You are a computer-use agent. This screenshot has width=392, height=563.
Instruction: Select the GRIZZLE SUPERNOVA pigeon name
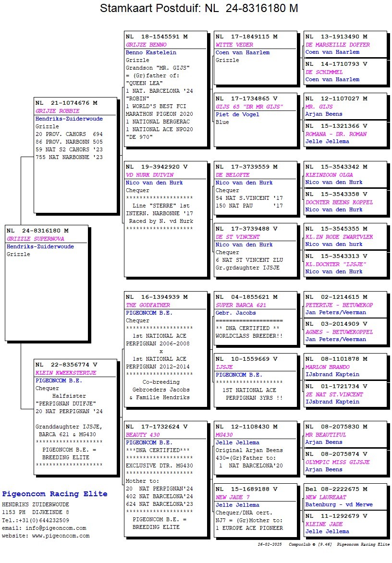(35, 239)
